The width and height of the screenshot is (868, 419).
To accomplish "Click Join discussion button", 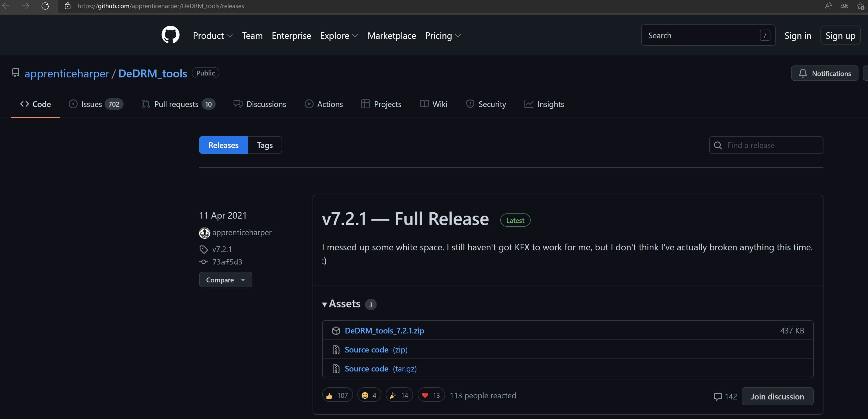I will 777,396.
